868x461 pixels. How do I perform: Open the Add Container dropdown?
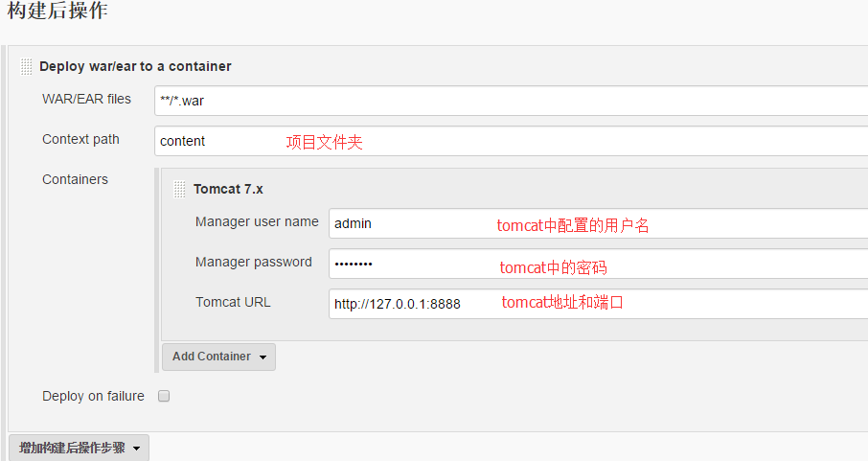coord(218,357)
